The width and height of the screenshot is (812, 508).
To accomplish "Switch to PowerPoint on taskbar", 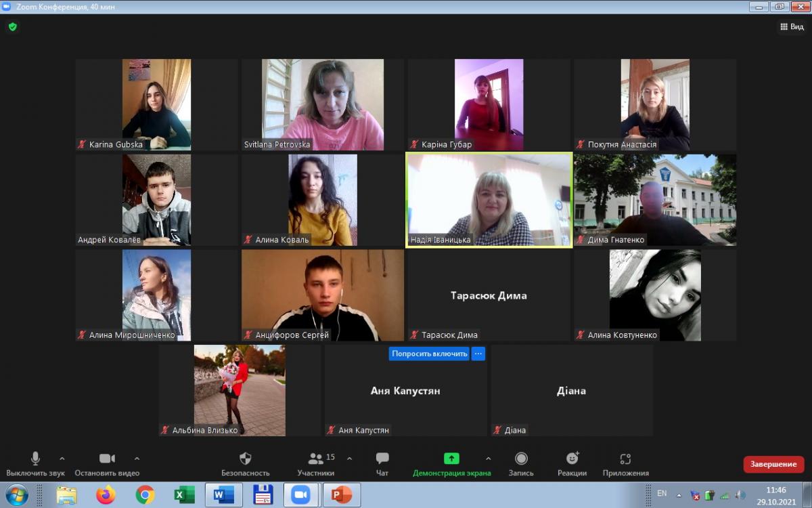I will [x=341, y=495].
